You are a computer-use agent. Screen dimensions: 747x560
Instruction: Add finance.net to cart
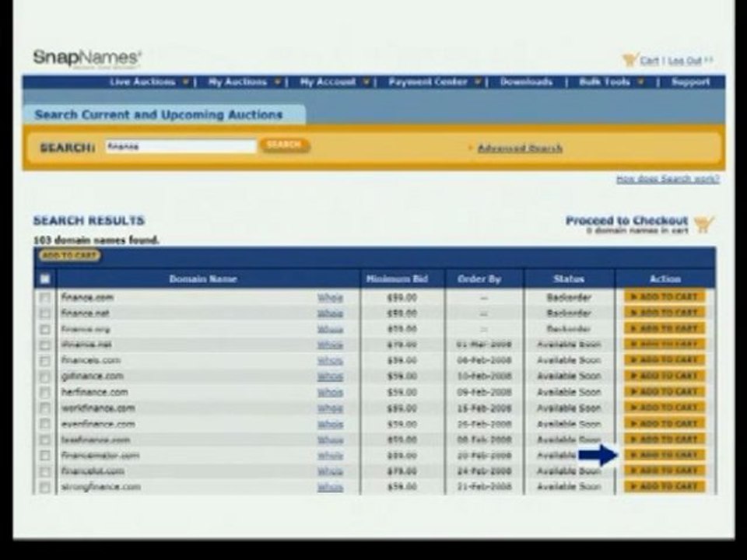pyautogui.click(x=665, y=313)
